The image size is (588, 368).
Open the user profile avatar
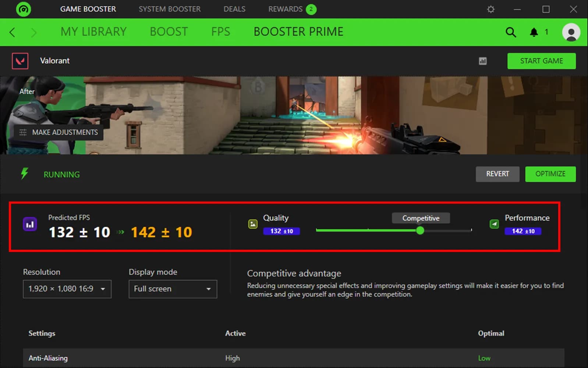tap(571, 32)
